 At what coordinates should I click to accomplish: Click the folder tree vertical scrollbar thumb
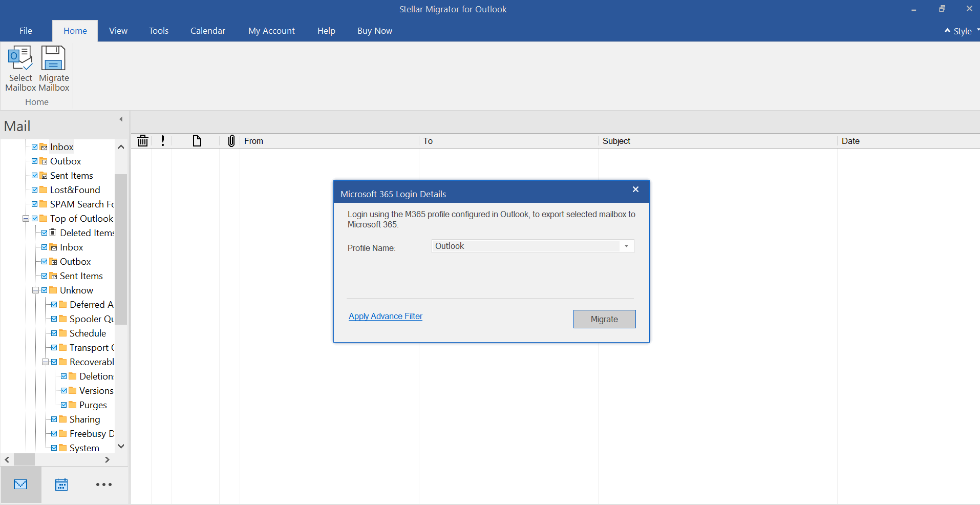click(121, 249)
